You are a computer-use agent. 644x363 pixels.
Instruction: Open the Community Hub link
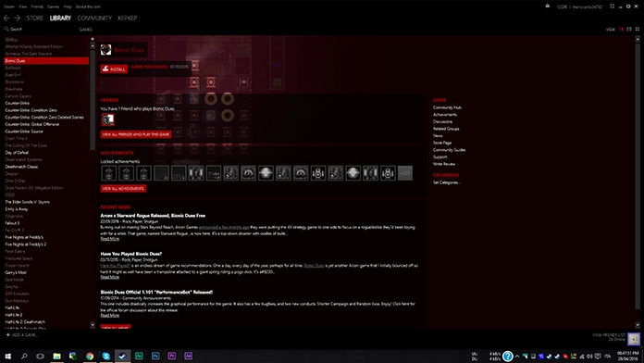coord(447,107)
